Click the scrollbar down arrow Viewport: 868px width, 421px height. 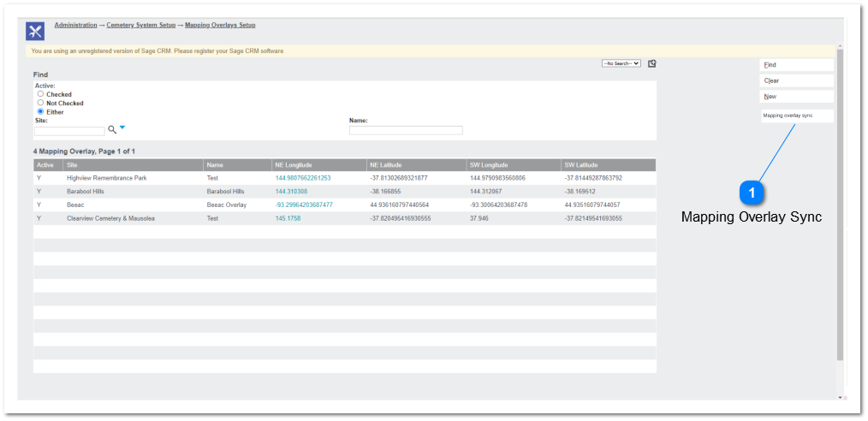(x=840, y=397)
